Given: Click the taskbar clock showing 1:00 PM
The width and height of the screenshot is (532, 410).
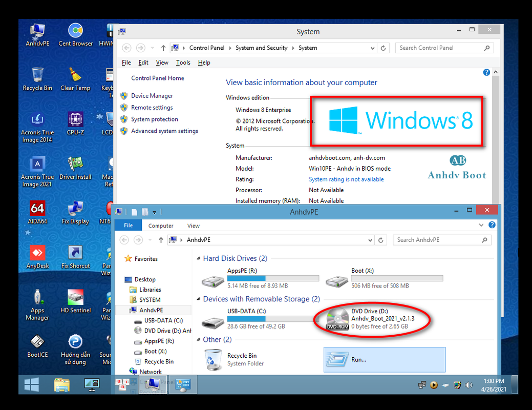Looking at the screenshot, I should [494, 385].
